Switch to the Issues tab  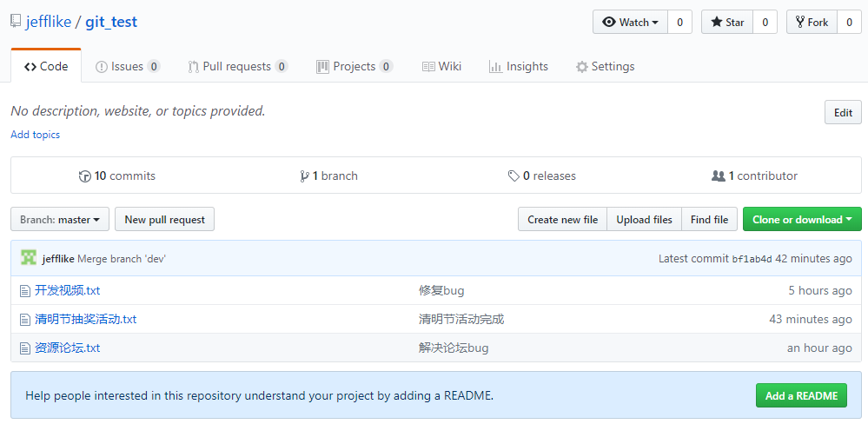coord(128,66)
